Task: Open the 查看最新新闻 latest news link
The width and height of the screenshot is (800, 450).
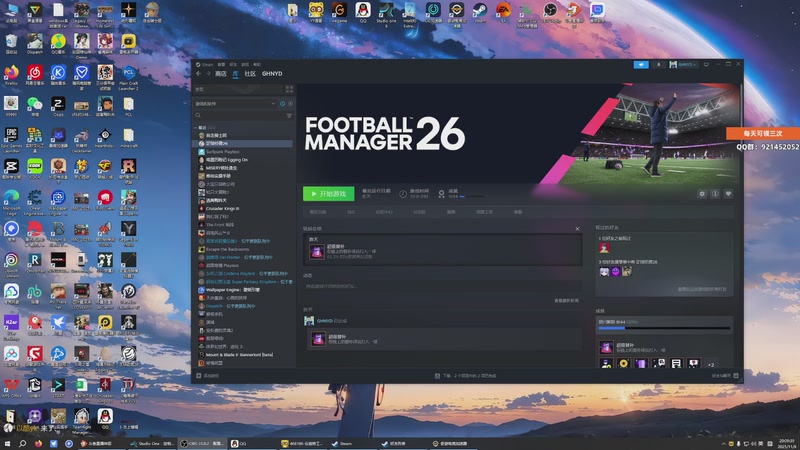Action: pyautogui.click(x=566, y=301)
